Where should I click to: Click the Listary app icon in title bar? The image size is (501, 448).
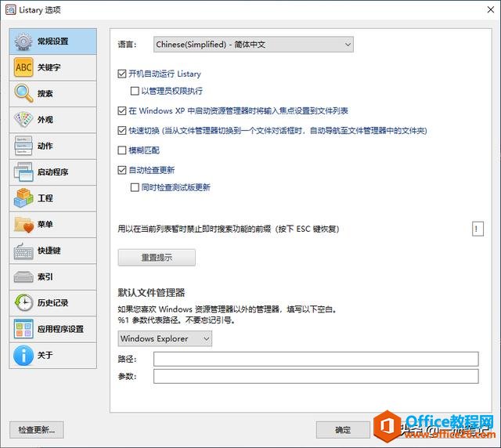(10, 10)
